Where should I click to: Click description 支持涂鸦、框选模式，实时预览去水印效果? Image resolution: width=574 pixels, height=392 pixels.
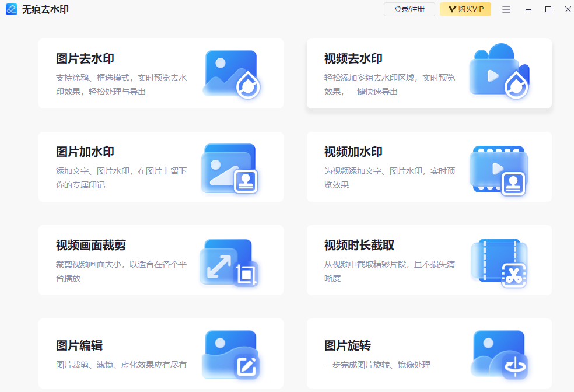(x=121, y=85)
